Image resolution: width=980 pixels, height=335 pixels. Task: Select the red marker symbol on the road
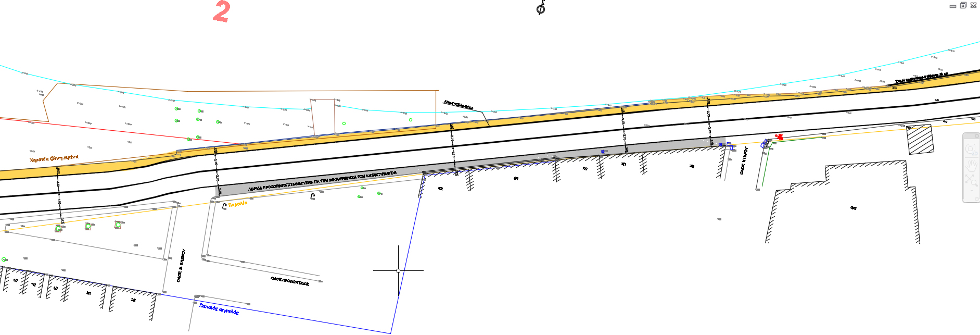point(779,137)
